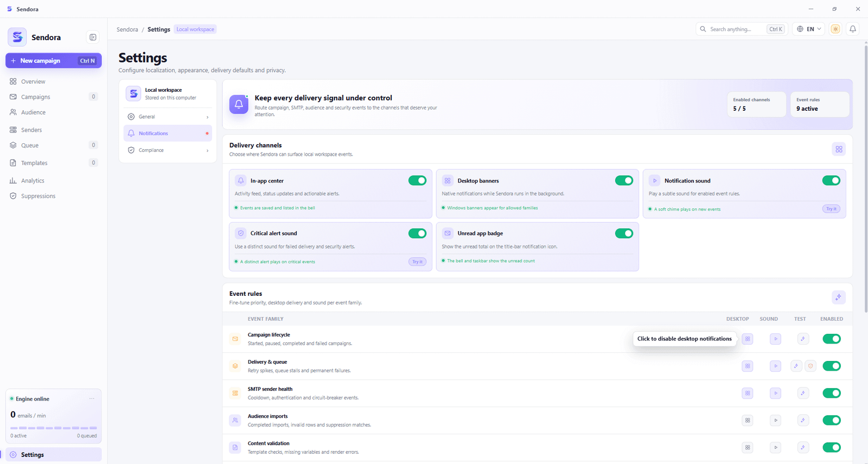Click the Local workspace badge in the breadcrumb
868x464 pixels.
[x=195, y=29]
